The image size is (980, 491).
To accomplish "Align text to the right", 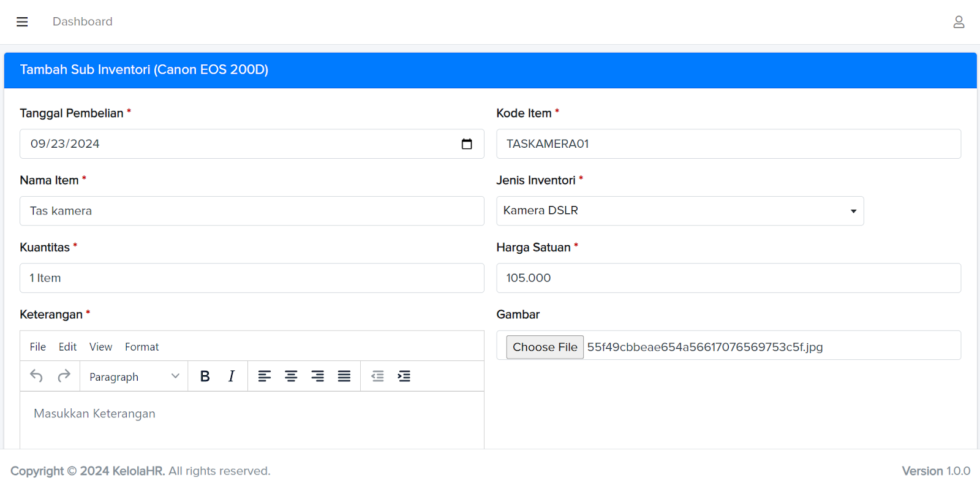I will pos(317,376).
